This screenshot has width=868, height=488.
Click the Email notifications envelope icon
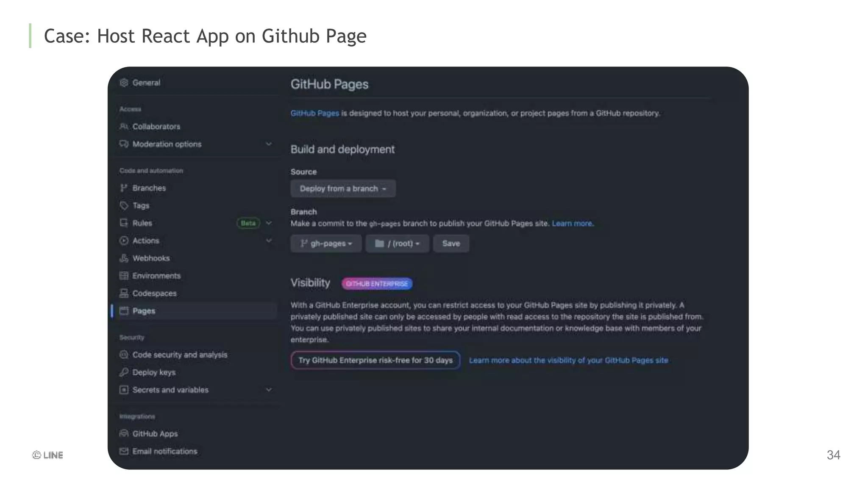[x=124, y=452]
